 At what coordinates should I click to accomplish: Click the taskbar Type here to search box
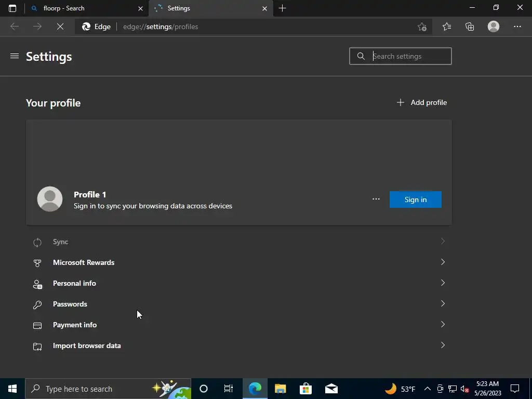108,389
